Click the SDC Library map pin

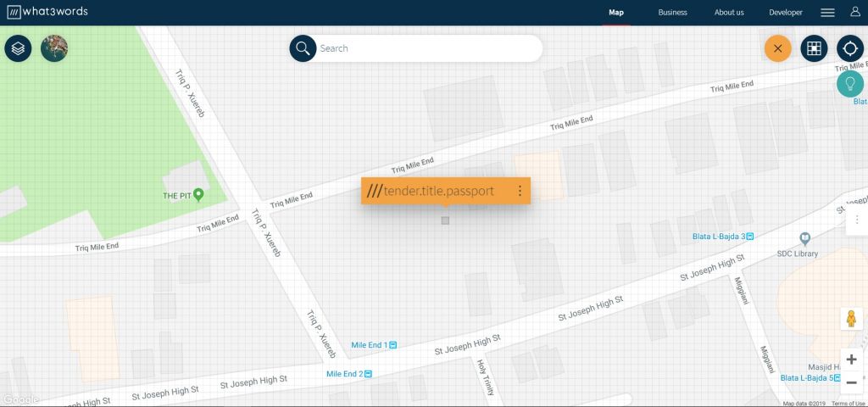coord(805,238)
